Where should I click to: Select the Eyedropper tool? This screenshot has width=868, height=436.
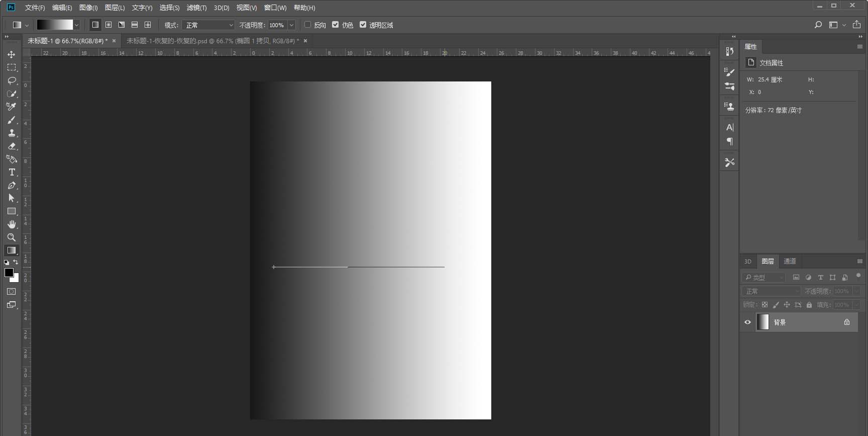point(11,107)
